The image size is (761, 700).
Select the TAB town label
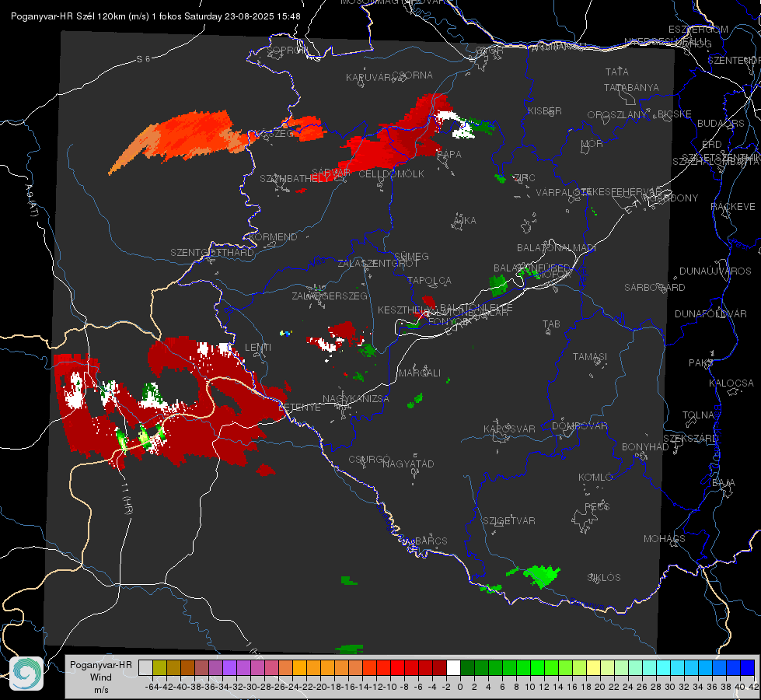(551, 324)
